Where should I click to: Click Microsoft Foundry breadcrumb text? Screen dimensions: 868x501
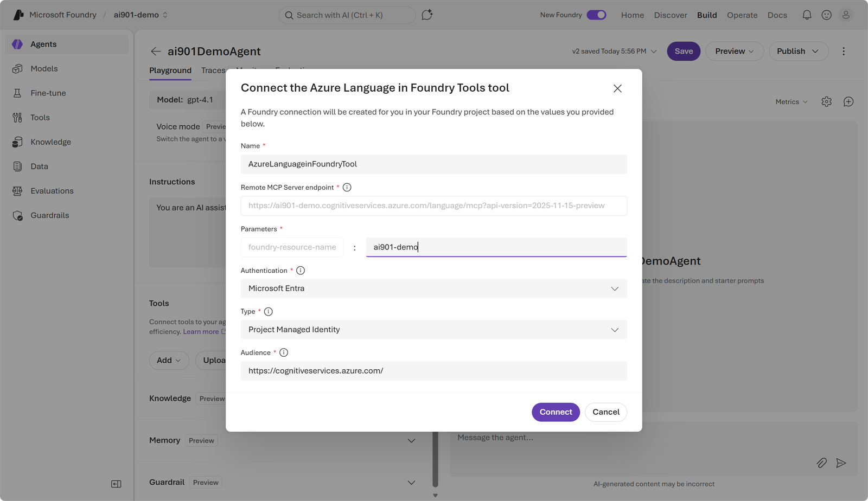(x=63, y=15)
